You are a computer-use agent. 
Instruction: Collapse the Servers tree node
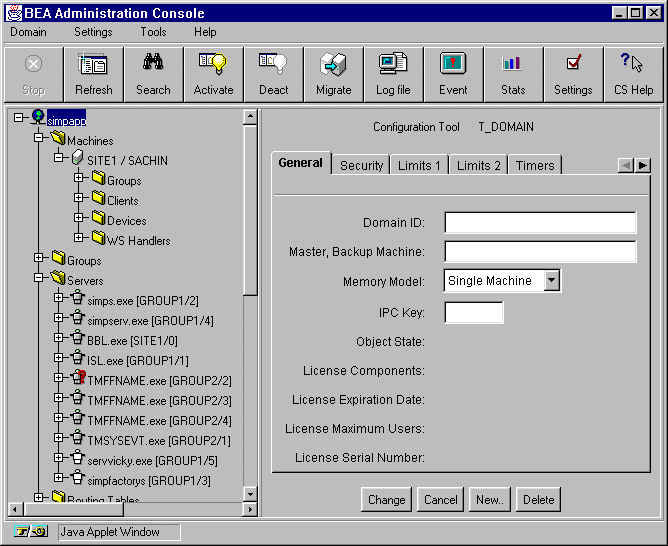[x=38, y=277]
